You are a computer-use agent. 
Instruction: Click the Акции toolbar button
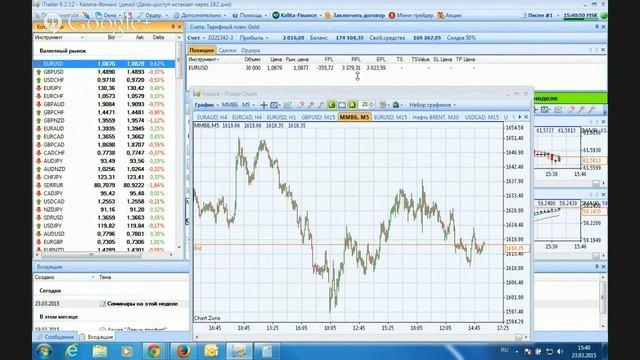click(x=449, y=15)
